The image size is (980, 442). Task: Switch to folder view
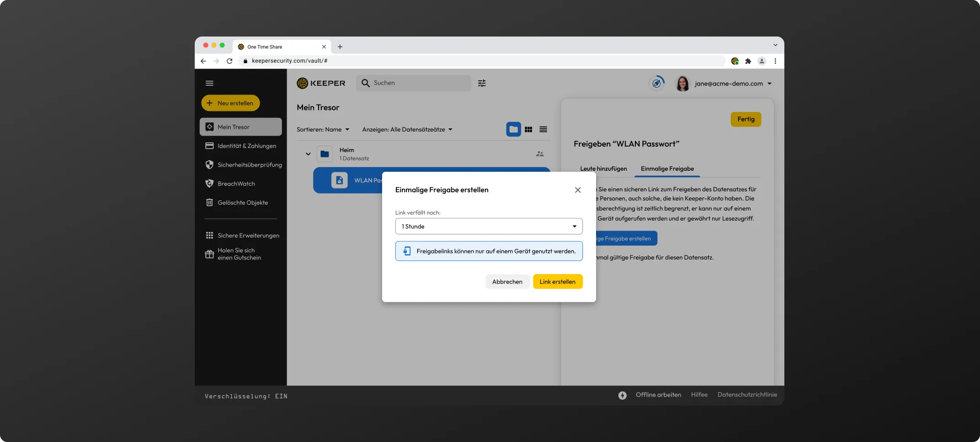[x=513, y=130]
